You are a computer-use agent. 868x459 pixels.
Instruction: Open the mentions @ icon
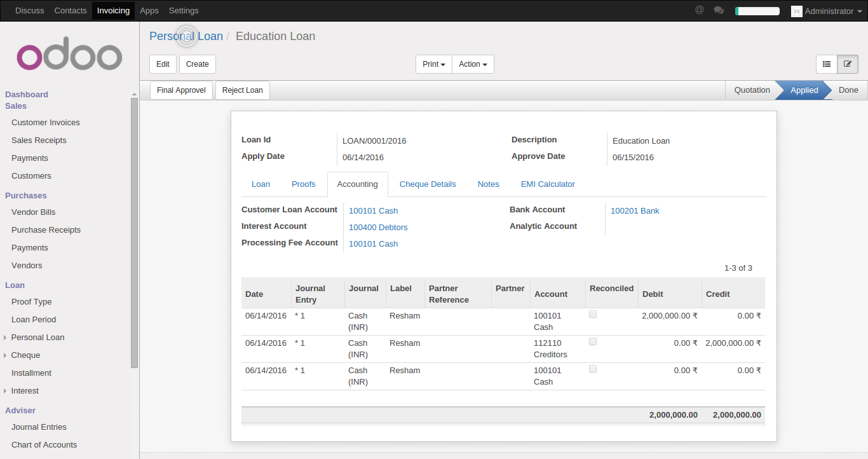tap(700, 10)
